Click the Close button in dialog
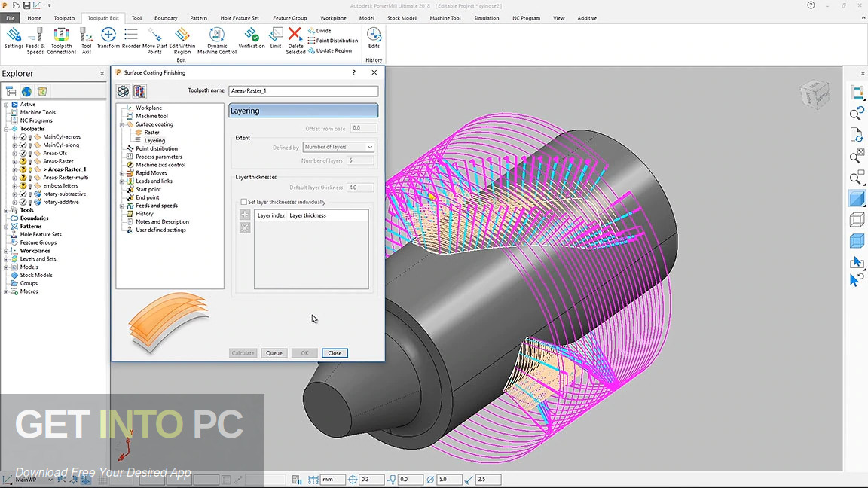Image resolution: width=868 pixels, height=488 pixels. [x=335, y=353]
